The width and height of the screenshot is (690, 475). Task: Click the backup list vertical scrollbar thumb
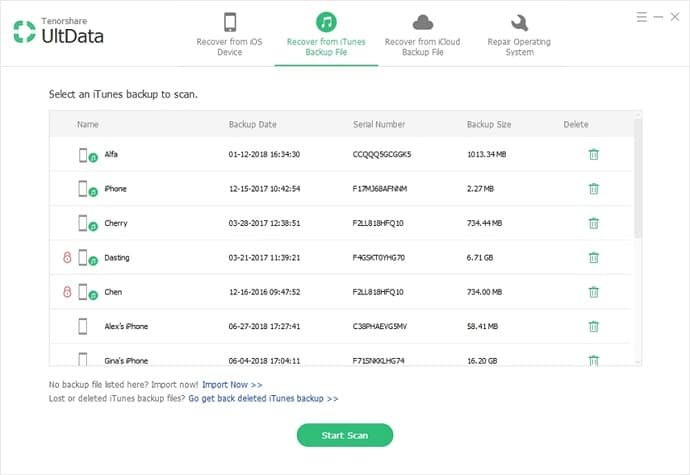click(638, 178)
